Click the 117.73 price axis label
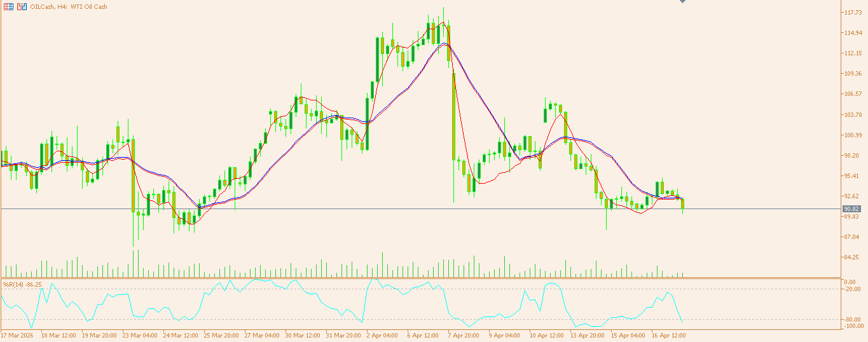Viewport: 868px width, 342px height. point(852,13)
